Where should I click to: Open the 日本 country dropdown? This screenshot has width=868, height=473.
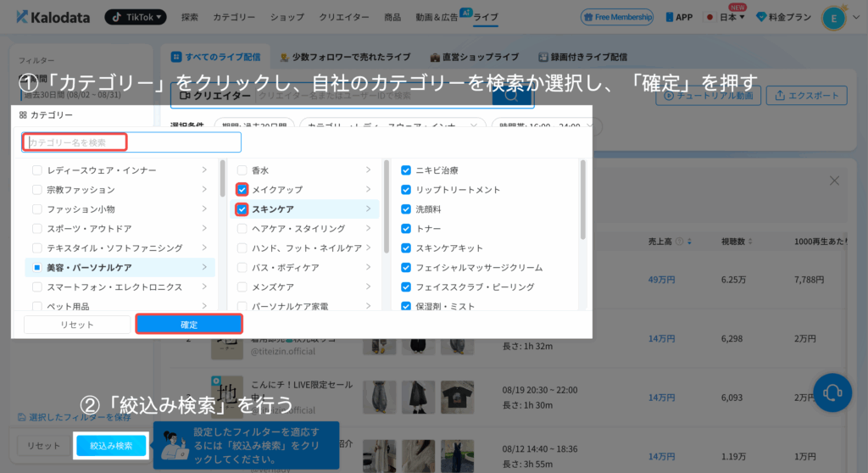pos(726,17)
